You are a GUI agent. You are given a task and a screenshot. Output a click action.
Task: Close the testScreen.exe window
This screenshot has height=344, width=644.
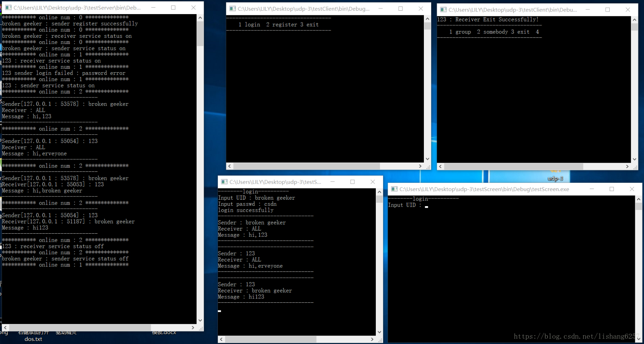coord(632,189)
